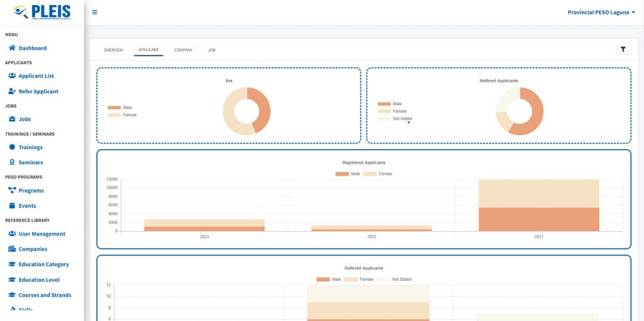Open the Events link

click(x=27, y=206)
